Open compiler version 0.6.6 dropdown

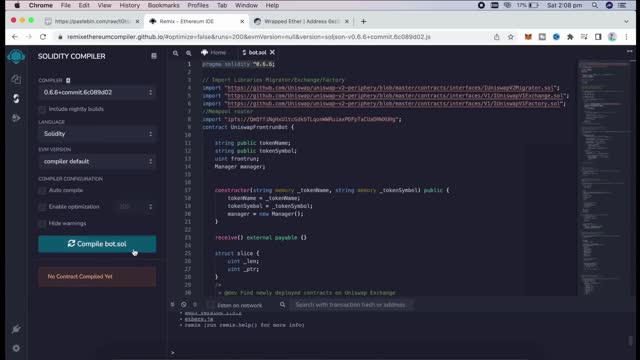pos(97,92)
